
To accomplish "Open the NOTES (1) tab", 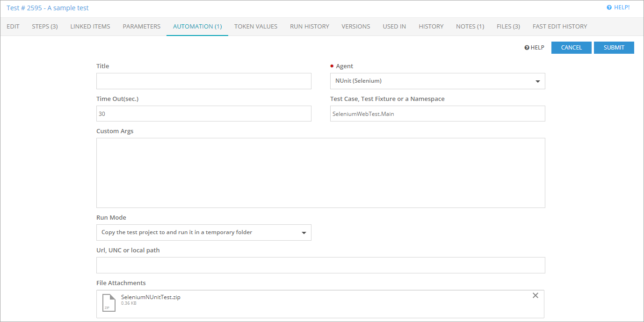I will pos(470,27).
